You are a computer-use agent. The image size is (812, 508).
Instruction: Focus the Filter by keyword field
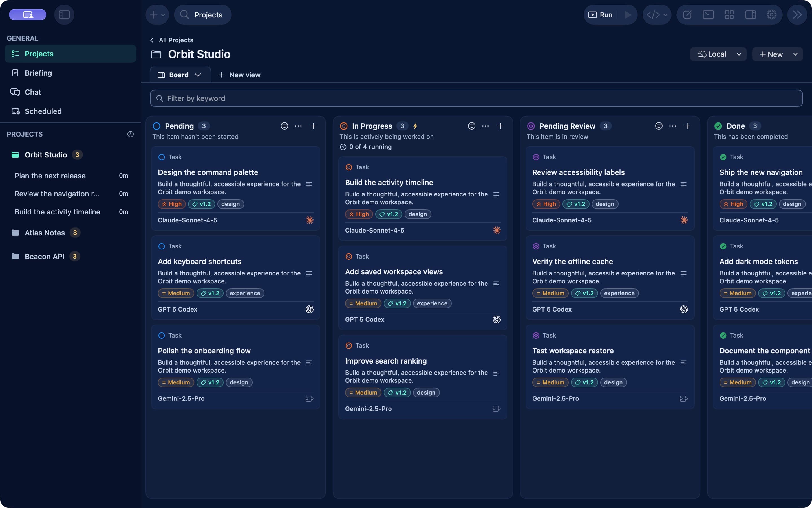tap(476, 98)
